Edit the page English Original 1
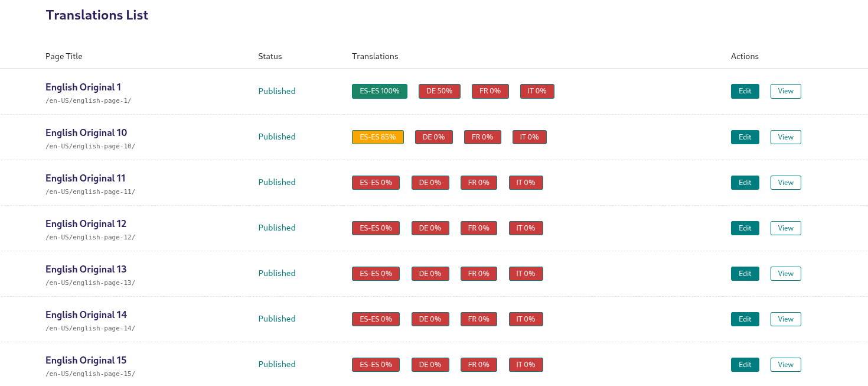The image size is (868, 386). coord(745,91)
